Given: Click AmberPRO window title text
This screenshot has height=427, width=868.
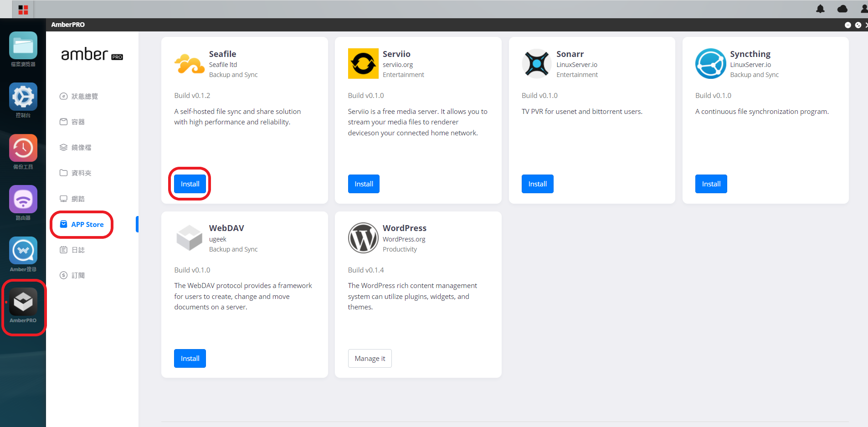Looking at the screenshot, I should point(68,25).
